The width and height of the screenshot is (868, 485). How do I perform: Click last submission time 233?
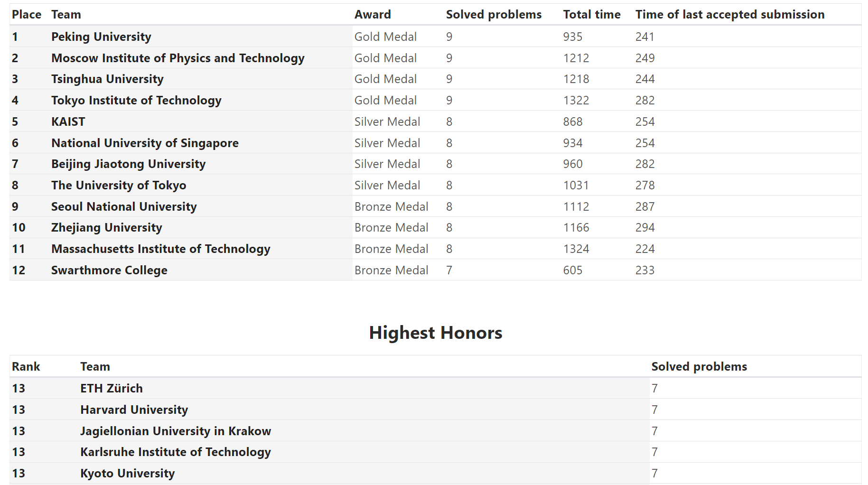[645, 270]
